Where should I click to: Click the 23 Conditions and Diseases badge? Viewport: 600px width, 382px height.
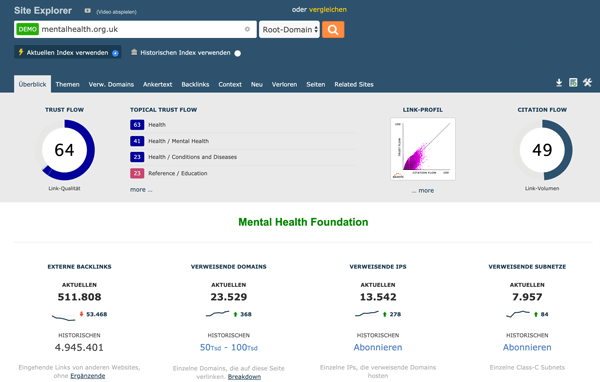pos(137,157)
